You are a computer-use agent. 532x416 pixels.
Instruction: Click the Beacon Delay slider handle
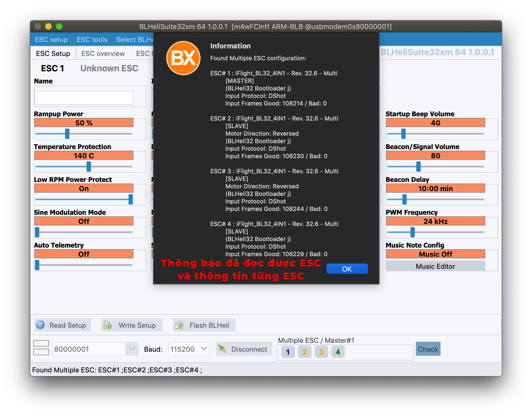(405, 199)
